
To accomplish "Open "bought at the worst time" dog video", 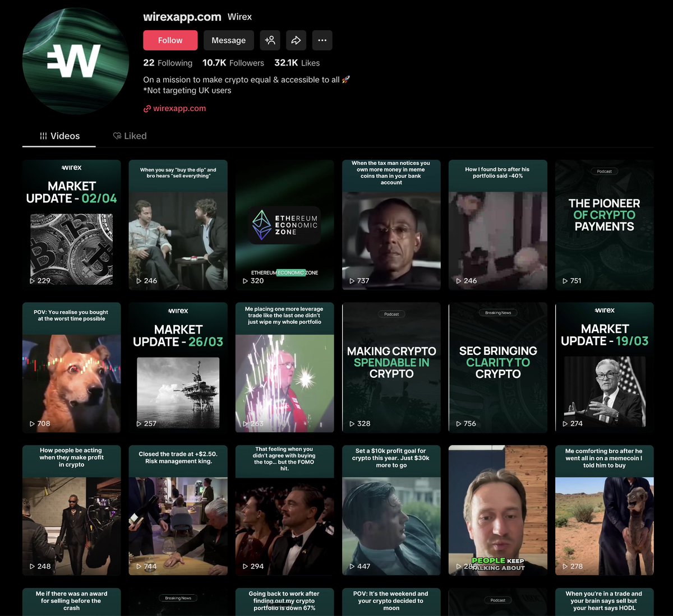I will tap(72, 368).
